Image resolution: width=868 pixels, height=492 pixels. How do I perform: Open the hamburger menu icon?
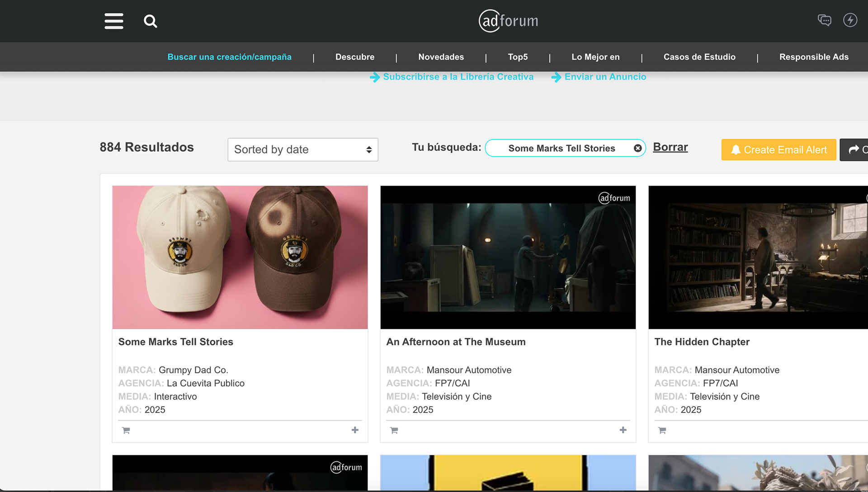pyautogui.click(x=114, y=21)
